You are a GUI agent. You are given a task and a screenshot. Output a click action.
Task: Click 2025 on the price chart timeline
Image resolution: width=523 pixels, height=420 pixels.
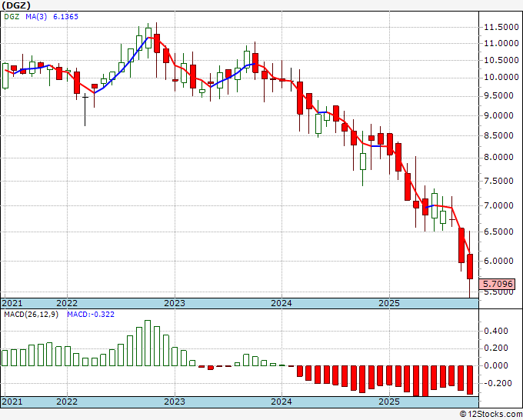coord(389,303)
